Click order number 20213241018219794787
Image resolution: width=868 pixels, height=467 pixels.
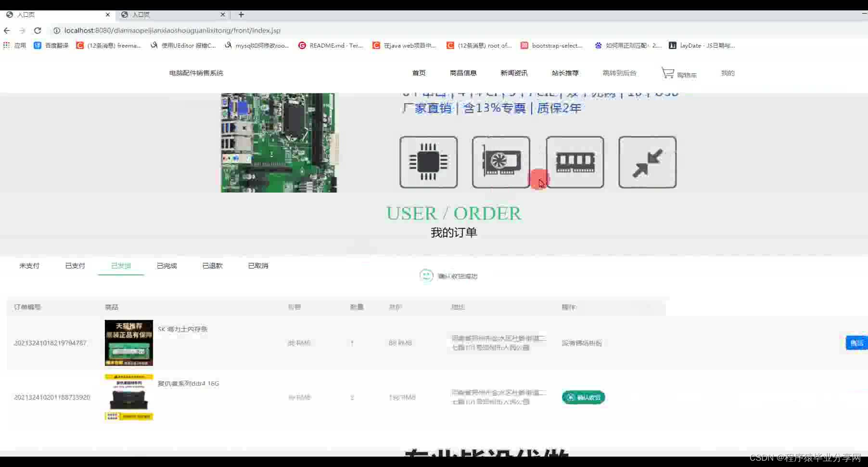(50, 343)
